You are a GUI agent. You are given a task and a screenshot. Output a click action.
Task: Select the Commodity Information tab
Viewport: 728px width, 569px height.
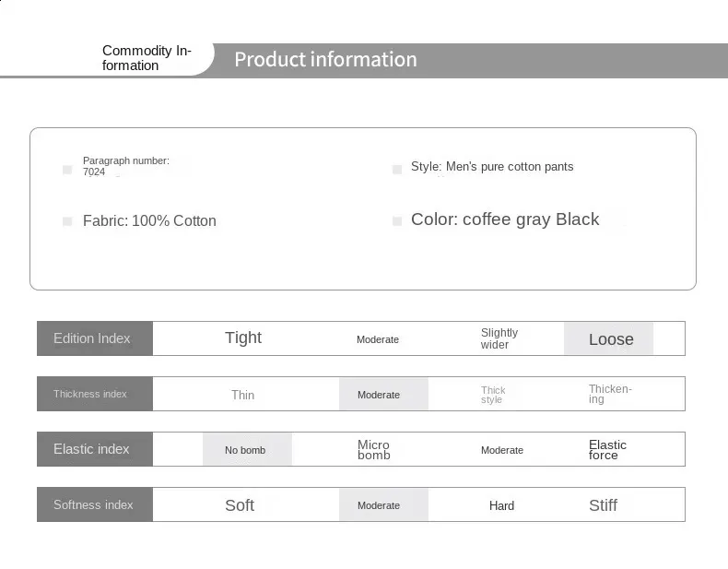click(x=146, y=58)
